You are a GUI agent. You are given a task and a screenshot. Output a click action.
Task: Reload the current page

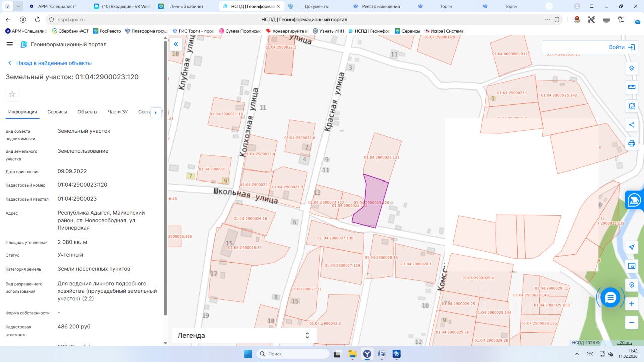pos(37,19)
